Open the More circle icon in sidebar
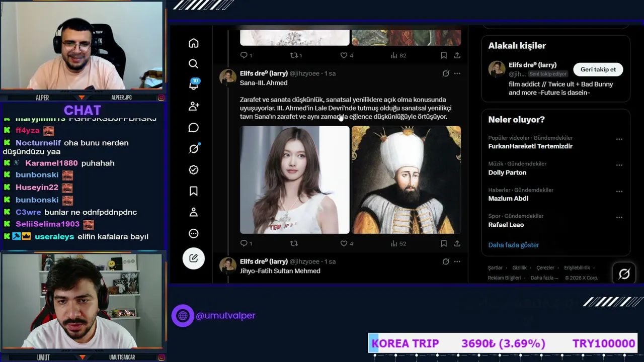Viewport: 644px width, 362px height. 194,233
